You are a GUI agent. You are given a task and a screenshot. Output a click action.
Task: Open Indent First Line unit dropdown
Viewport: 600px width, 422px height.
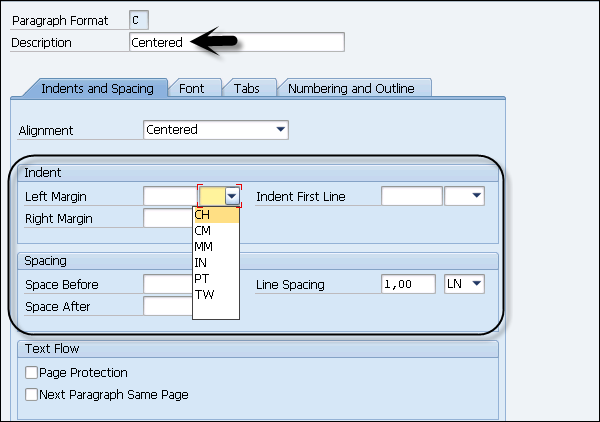[x=475, y=197]
